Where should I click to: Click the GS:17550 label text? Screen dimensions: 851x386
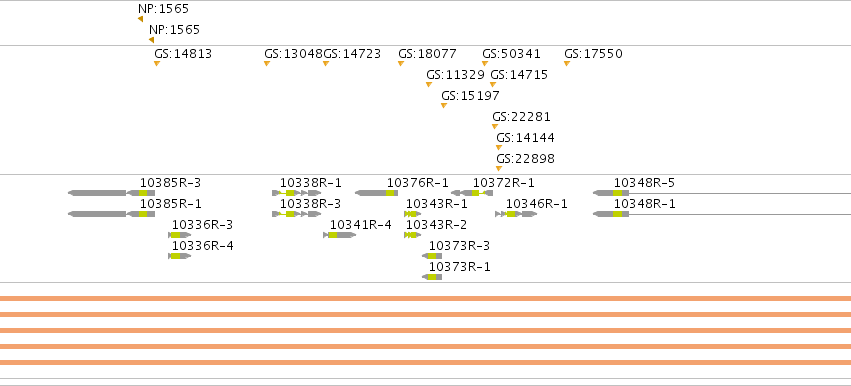tap(593, 54)
